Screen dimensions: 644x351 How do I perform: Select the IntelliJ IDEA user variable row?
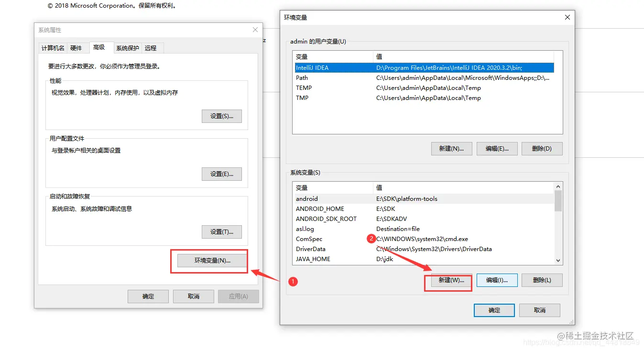click(x=424, y=68)
